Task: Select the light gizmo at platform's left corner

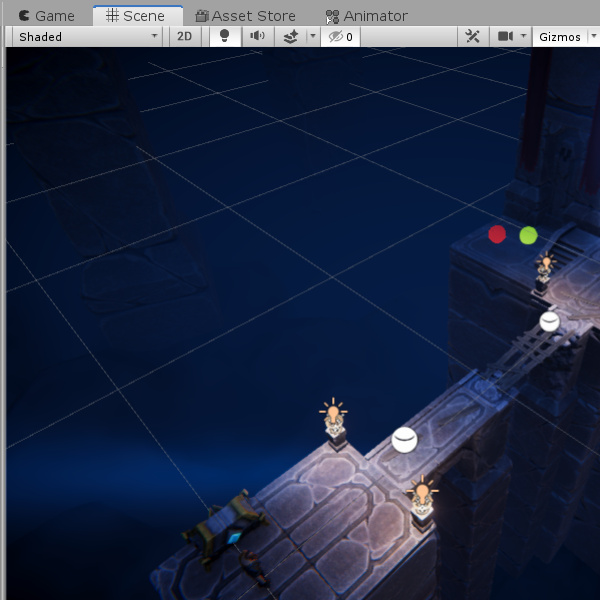Action: click(x=333, y=411)
